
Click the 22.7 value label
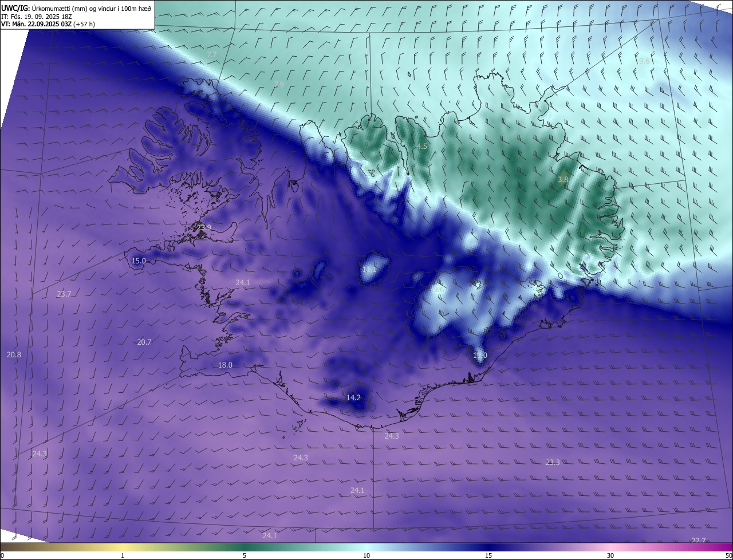click(x=699, y=541)
